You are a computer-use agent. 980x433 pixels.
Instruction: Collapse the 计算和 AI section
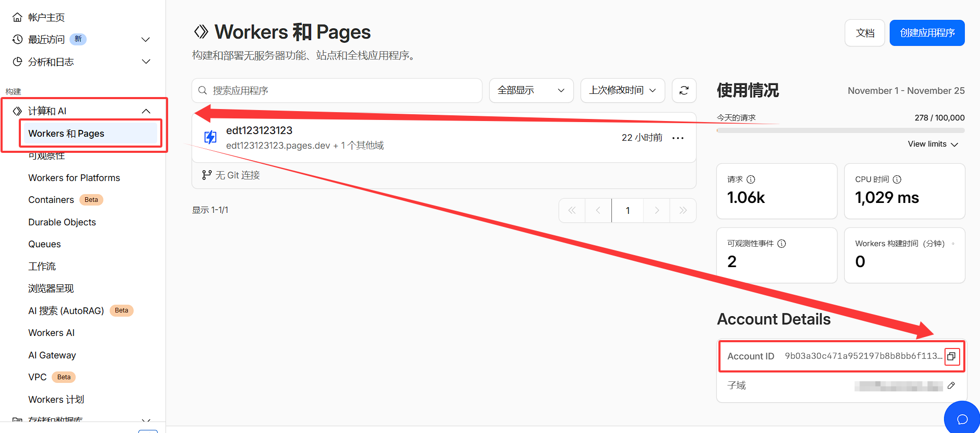[146, 111]
